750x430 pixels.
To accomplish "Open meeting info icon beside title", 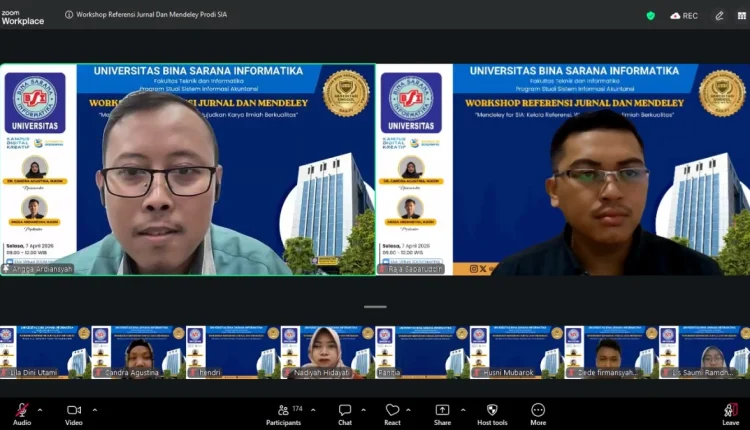I will click(69, 14).
